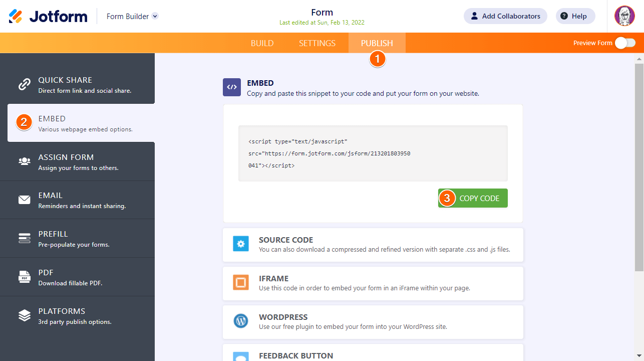This screenshot has width=644, height=361.
Task: Open Quick Share in sidebar
Action: [x=77, y=85]
